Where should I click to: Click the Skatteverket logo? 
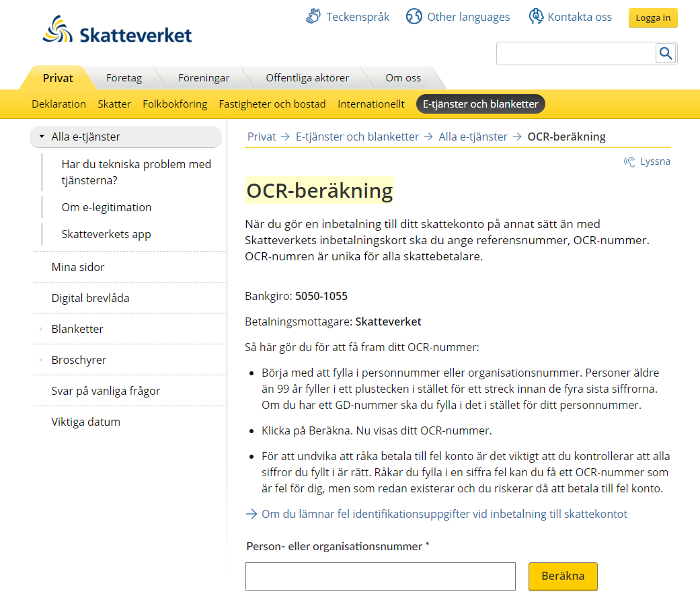116,28
